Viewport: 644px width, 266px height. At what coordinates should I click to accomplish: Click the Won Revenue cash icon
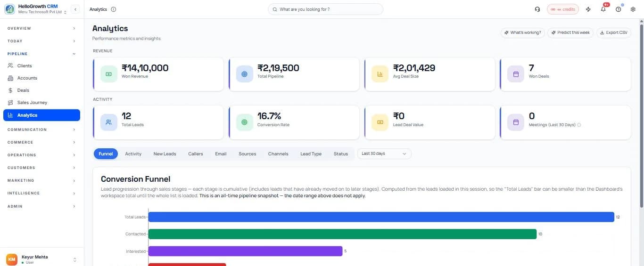tap(109, 74)
